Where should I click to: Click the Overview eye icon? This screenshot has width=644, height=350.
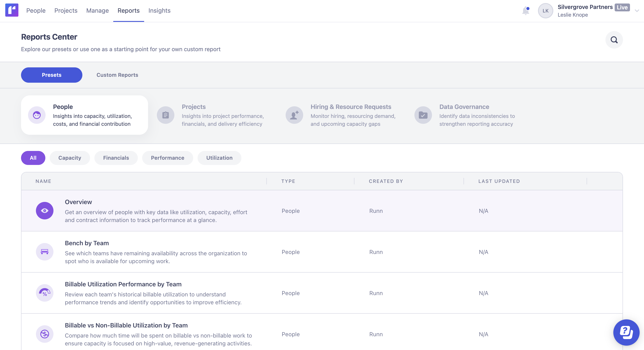(44, 211)
